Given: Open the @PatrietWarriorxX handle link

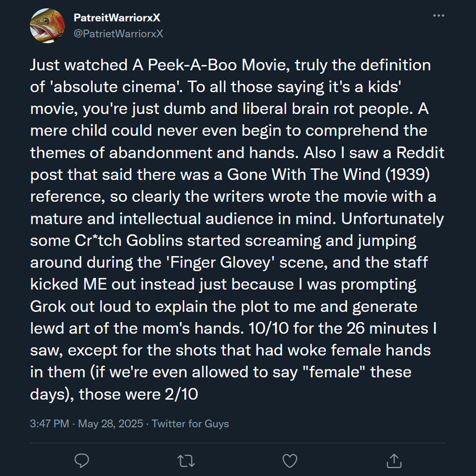Looking at the screenshot, I should tap(118, 33).
